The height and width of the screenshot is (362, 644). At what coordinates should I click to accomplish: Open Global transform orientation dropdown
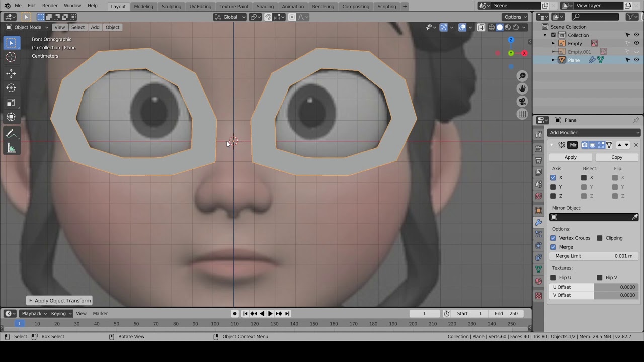(x=230, y=17)
